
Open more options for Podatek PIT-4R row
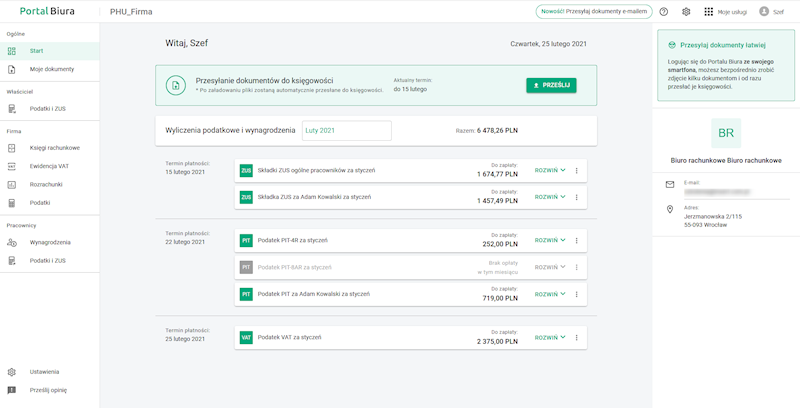577,241
